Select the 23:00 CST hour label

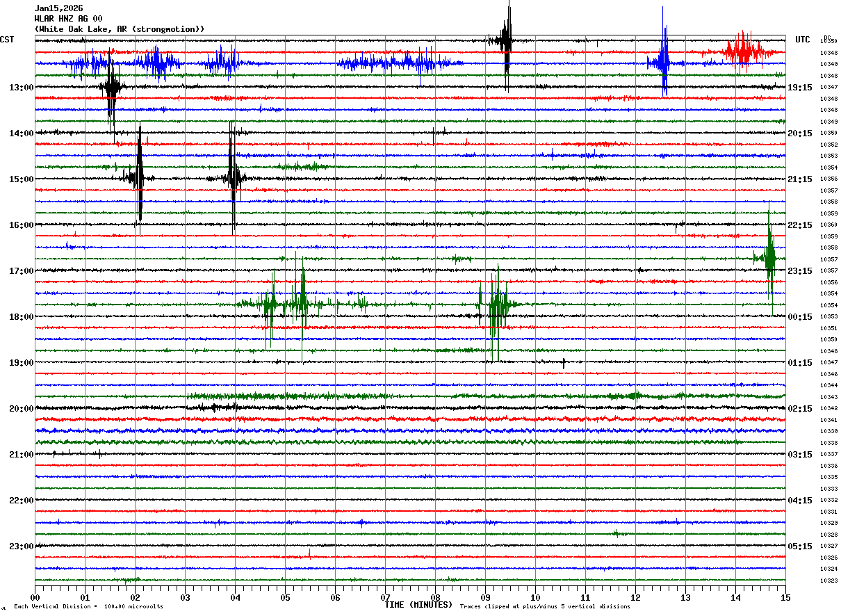[21, 546]
